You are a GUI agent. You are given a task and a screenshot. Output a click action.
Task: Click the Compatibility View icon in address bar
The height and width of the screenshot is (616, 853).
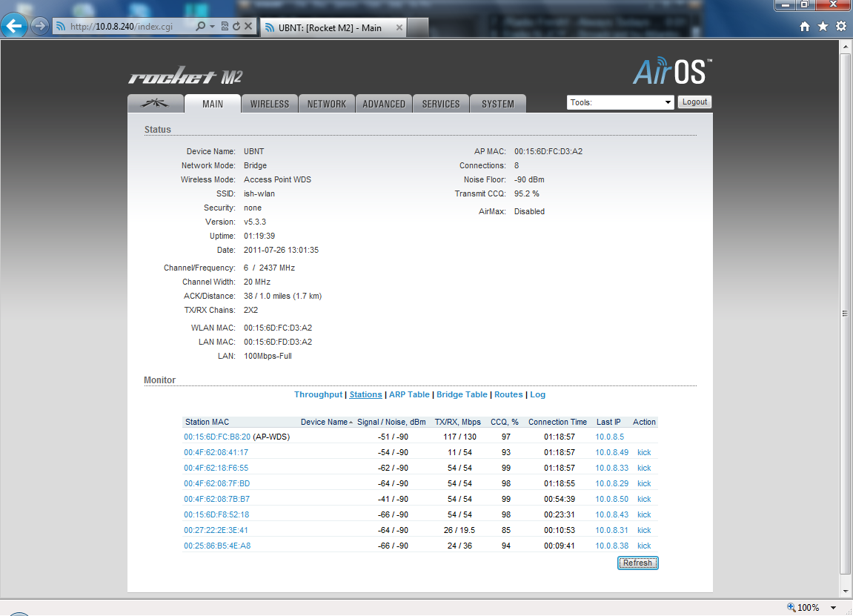click(x=225, y=27)
